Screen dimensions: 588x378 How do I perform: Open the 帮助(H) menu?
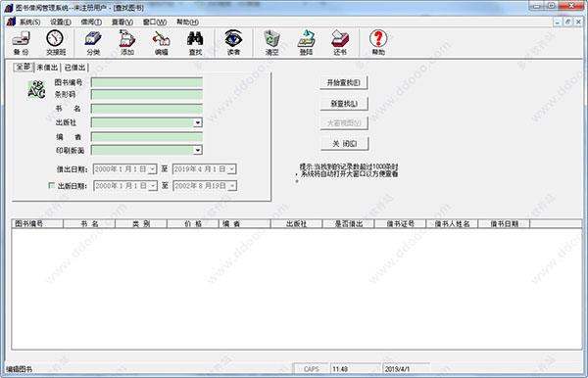tap(188, 23)
